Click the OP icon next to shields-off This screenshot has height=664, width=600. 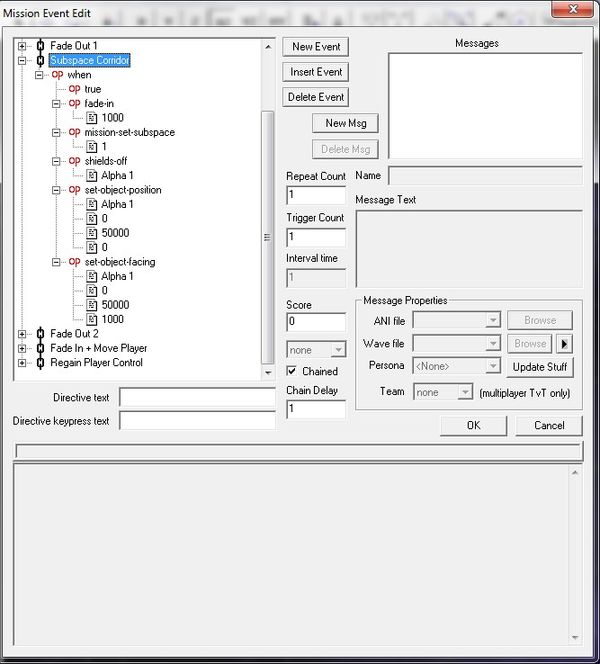coord(75,161)
